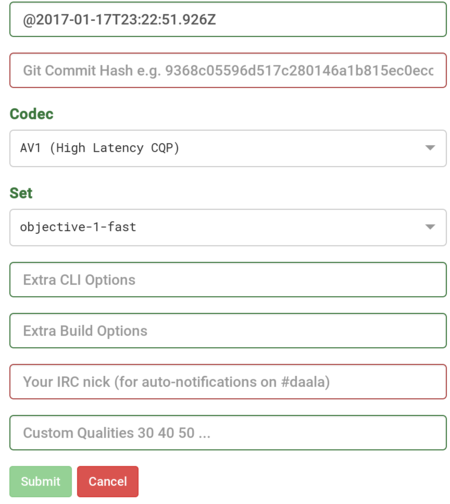Click the 'objective-1-fast' text in Set
This screenshot has width=450, height=504.
pyautogui.click(x=78, y=227)
